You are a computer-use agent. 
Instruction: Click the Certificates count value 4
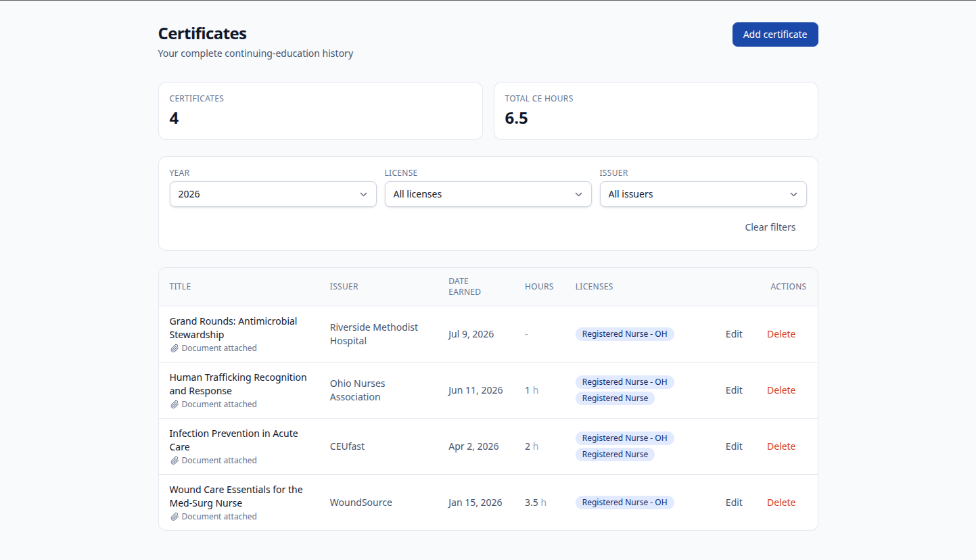click(x=174, y=118)
